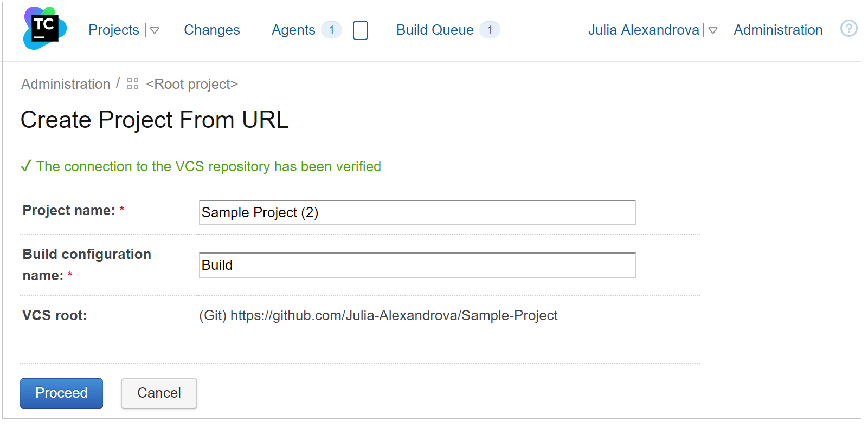Open help via the question mark icon
The height and width of the screenshot is (428, 868).
pyautogui.click(x=848, y=29)
